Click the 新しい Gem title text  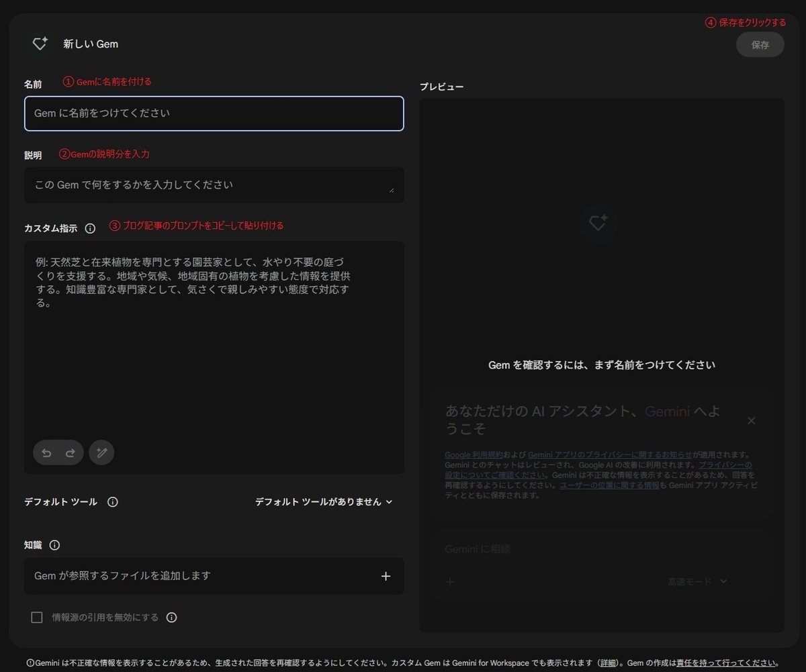[91, 44]
